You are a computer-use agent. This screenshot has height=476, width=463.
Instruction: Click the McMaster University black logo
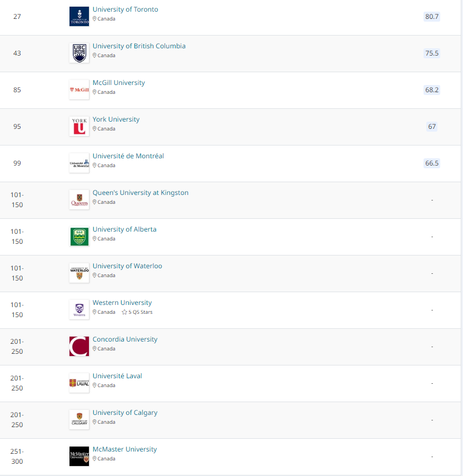[79, 457]
